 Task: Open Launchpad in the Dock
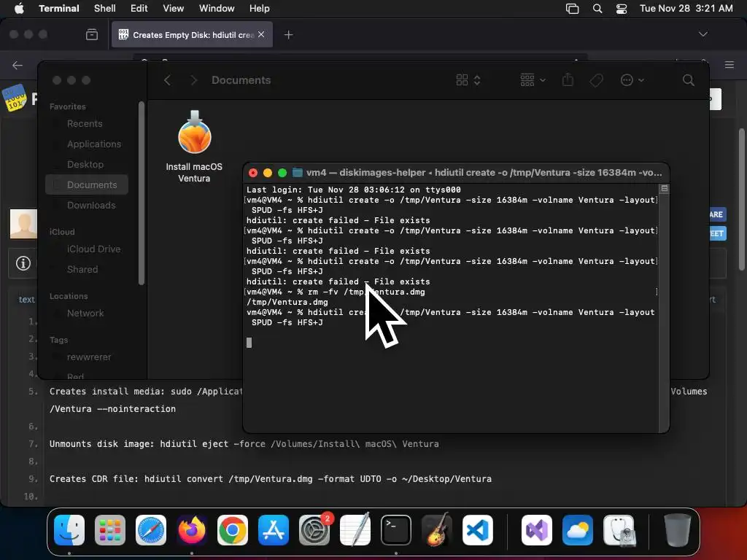pyautogui.click(x=110, y=530)
